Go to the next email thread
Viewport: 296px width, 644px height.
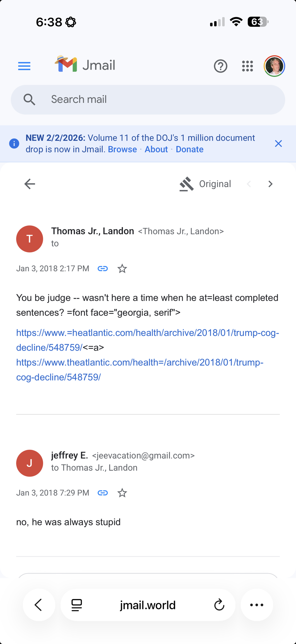click(270, 184)
